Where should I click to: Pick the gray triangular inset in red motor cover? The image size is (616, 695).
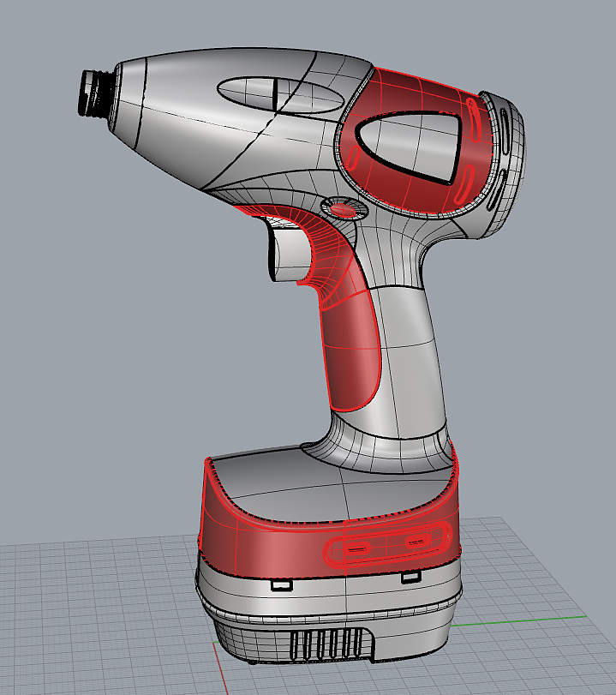coord(407,146)
